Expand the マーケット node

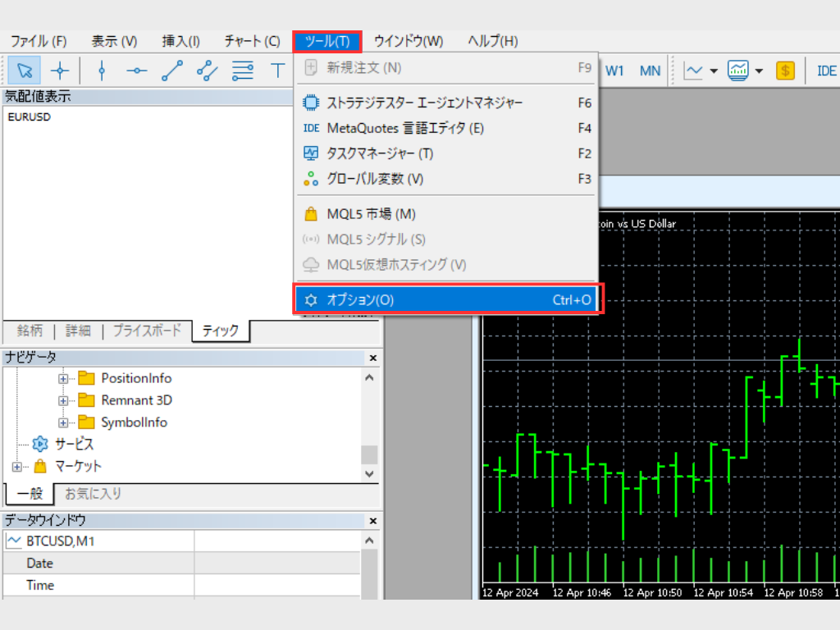pos(17,467)
